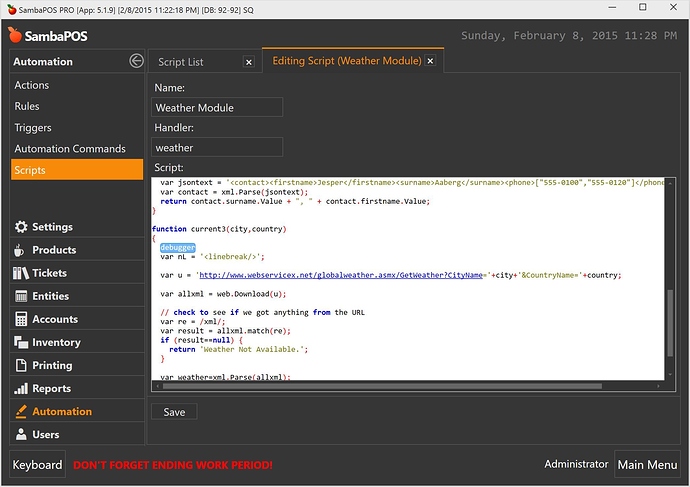Viewport: 690px width, 487px height.
Task: Open Products via cup icon
Action: pyautogui.click(x=19, y=250)
